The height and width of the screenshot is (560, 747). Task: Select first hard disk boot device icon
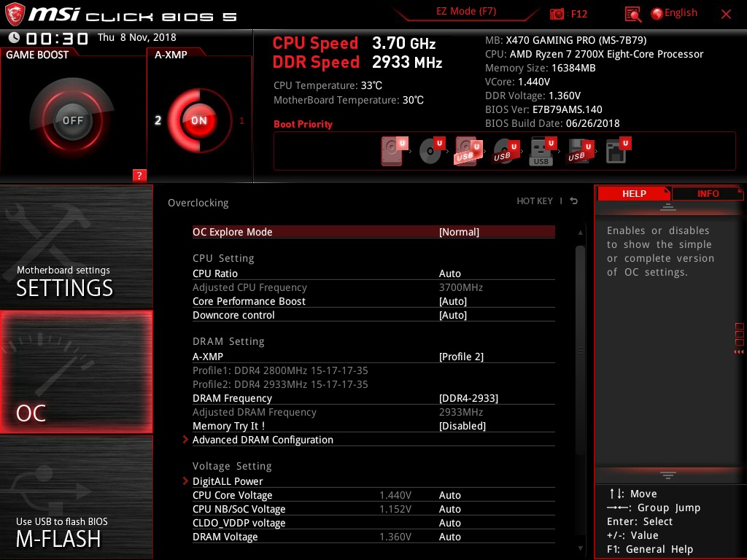(x=394, y=151)
